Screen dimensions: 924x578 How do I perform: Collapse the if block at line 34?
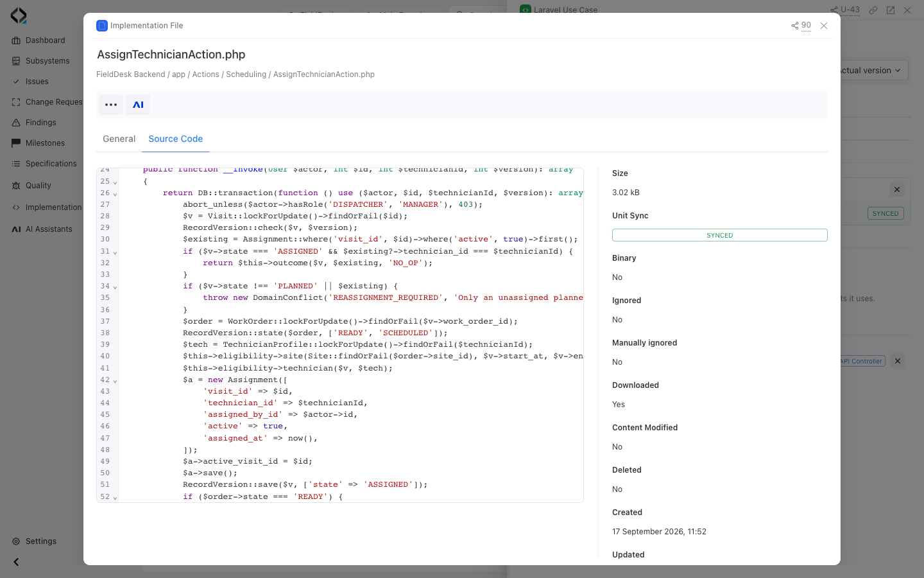click(115, 286)
